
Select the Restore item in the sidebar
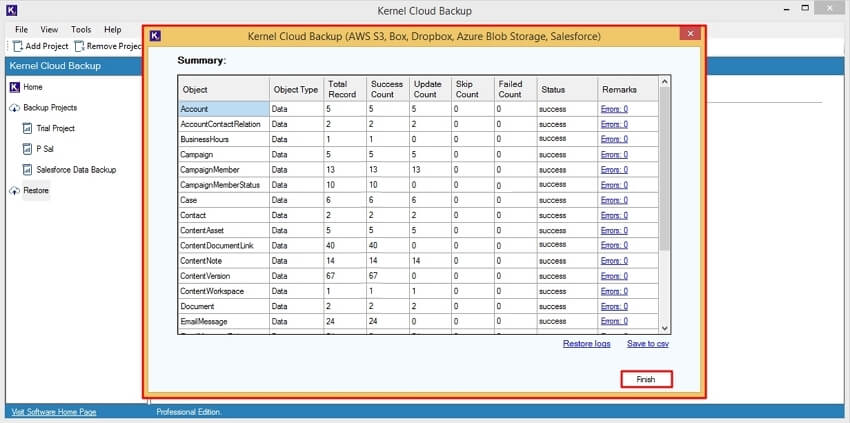click(x=36, y=191)
